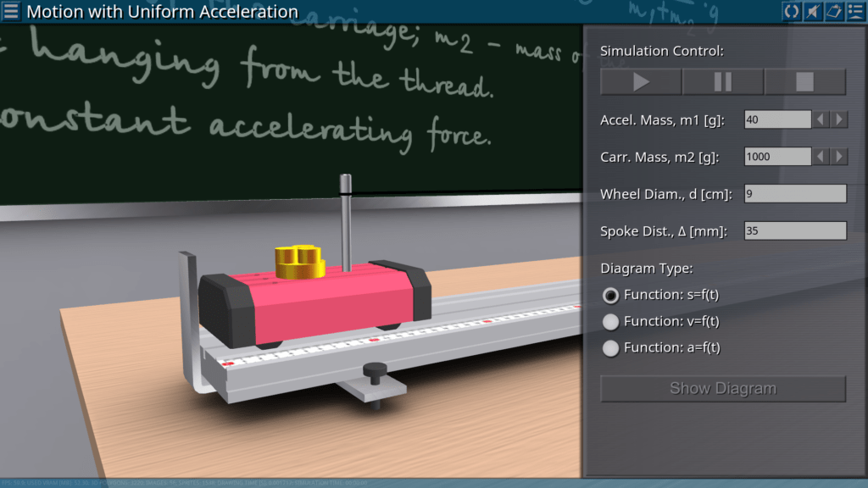The image size is (868, 488).
Task: Select Function: s=f(t) diagram type
Action: (x=610, y=295)
